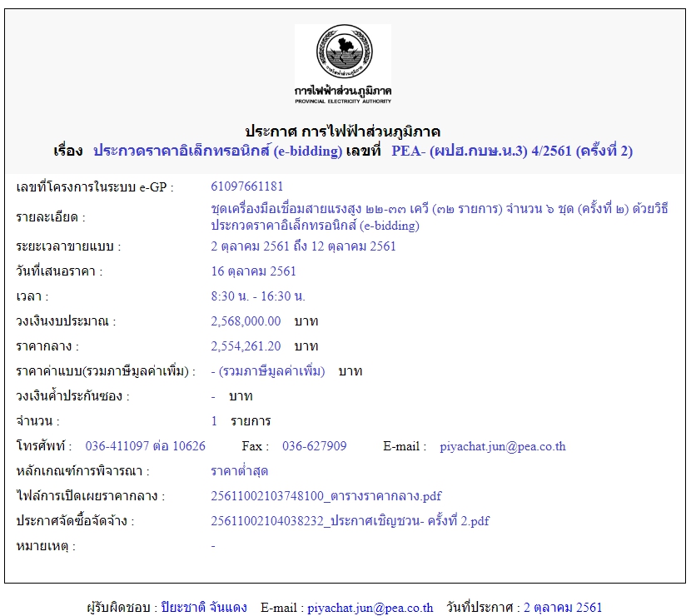
Task: Click the label โทรศัพท์
Action: coord(43,446)
